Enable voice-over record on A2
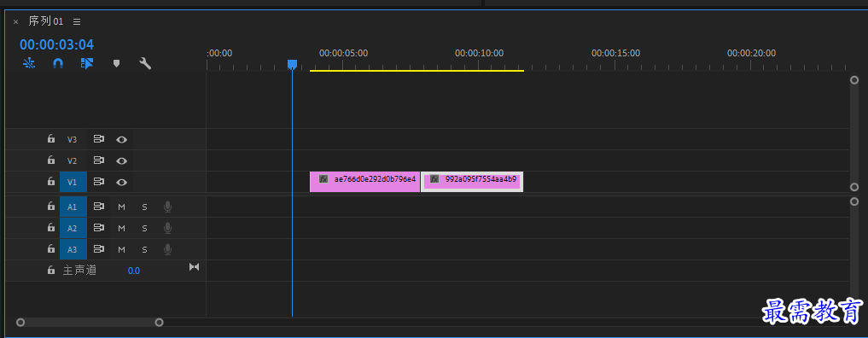868x338 pixels. tap(168, 228)
